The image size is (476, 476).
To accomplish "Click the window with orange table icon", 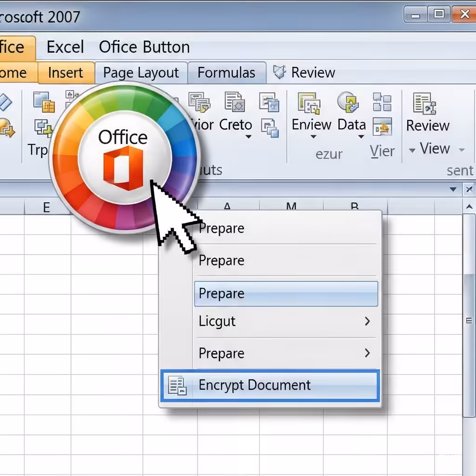I will pyautogui.click(x=44, y=102).
